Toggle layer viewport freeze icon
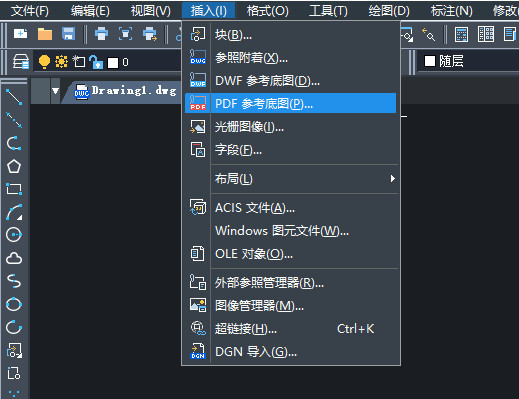Image resolution: width=519 pixels, height=399 pixels. pyautogui.click(x=79, y=61)
